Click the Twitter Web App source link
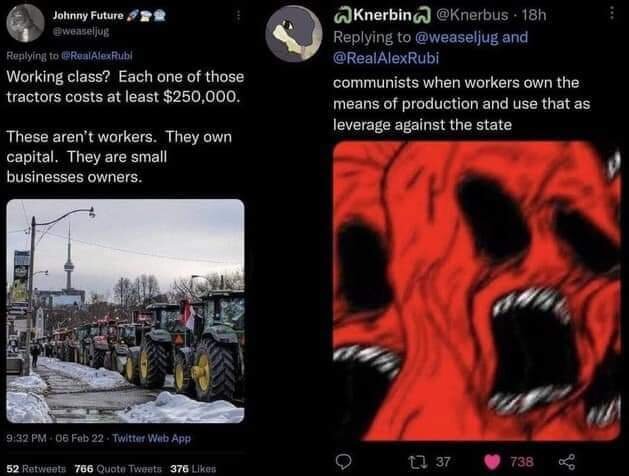 pos(151,438)
